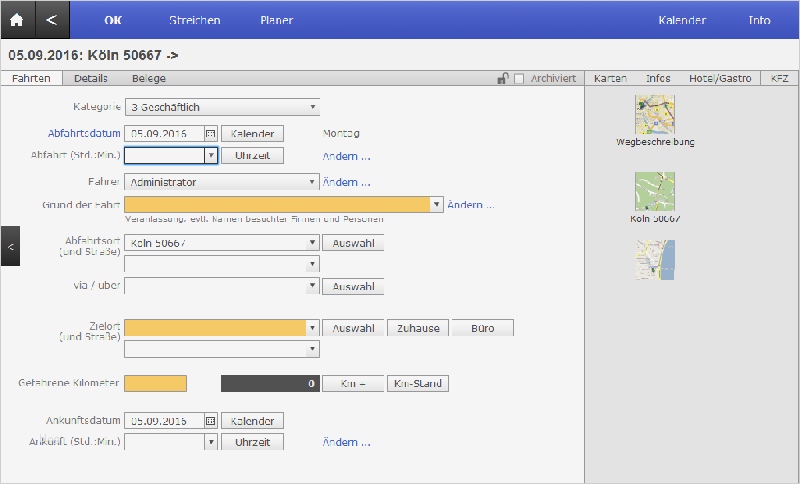Switch to the Hotel/Gastro tab
The image size is (800, 484).
coord(720,78)
